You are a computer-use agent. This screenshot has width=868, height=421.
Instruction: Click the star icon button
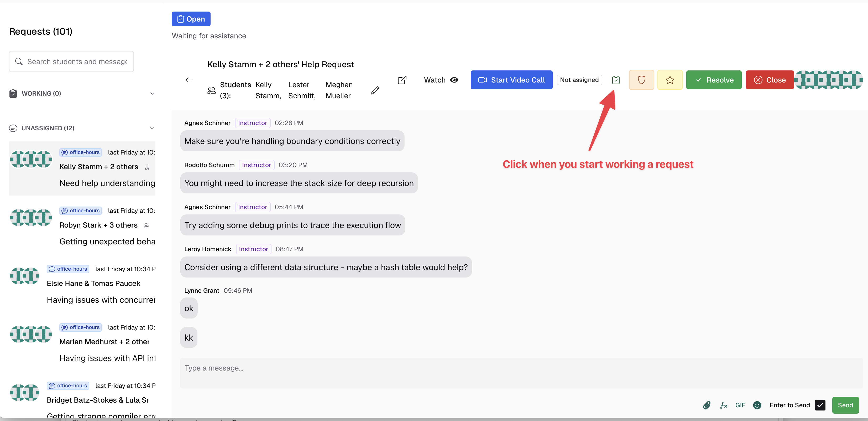tap(670, 80)
